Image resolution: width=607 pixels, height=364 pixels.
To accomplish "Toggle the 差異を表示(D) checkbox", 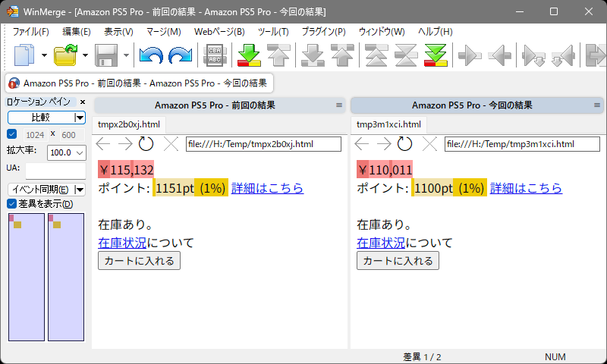I will click(12, 204).
